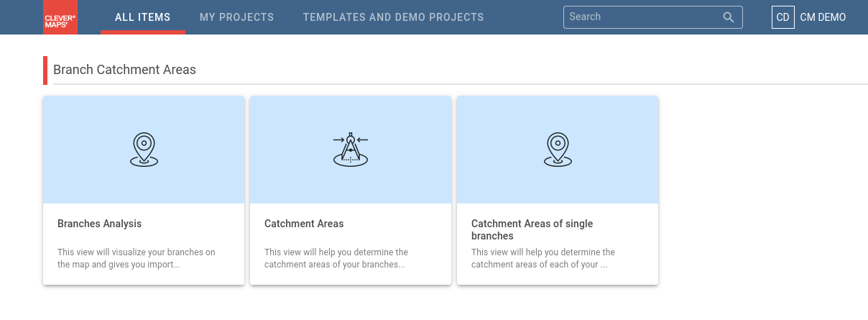Screen dimensions: 868x320
Task: Click the Branches Analysis card description text
Action: point(137,258)
